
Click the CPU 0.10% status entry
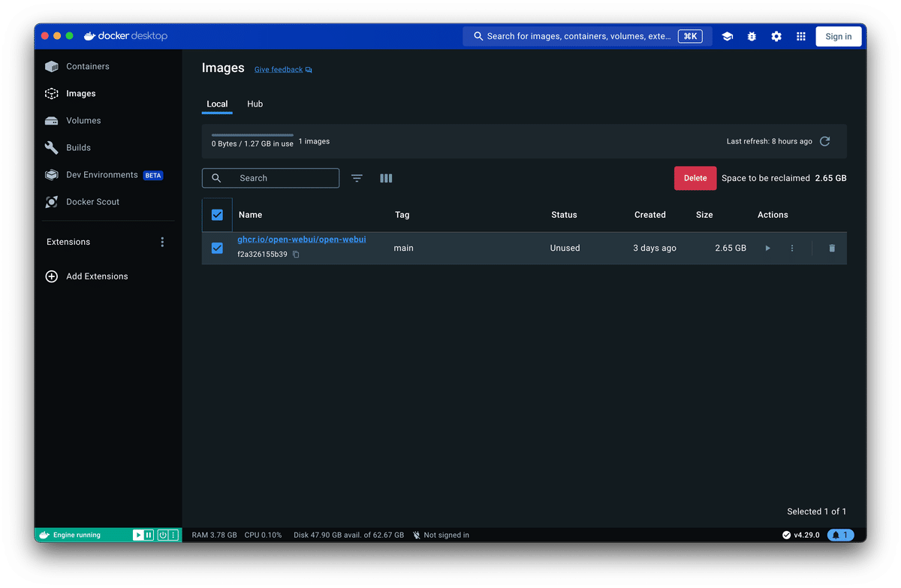click(x=263, y=535)
